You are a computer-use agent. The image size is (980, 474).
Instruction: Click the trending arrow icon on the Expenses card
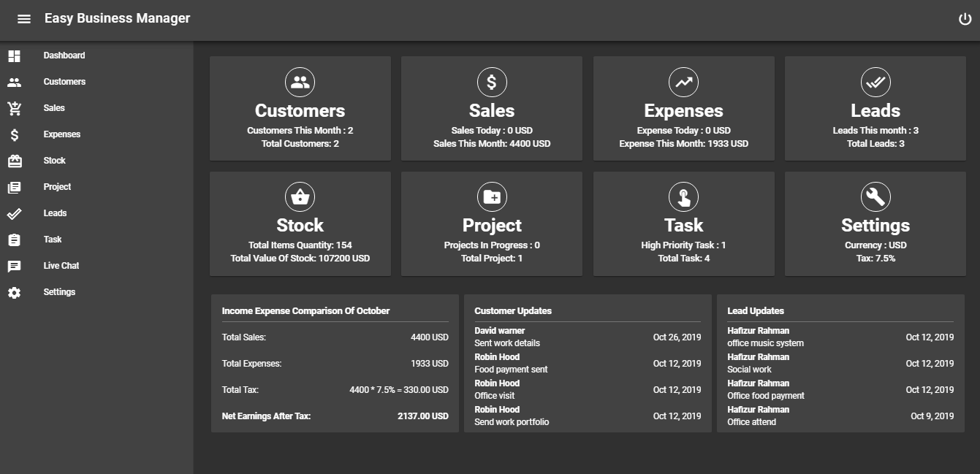tap(683, 82)
